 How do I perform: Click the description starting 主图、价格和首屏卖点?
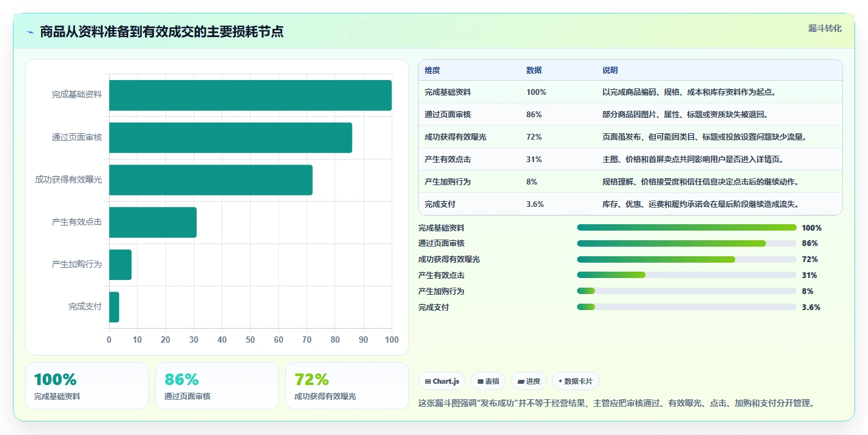pyautogui.click(x=693, y=159)
